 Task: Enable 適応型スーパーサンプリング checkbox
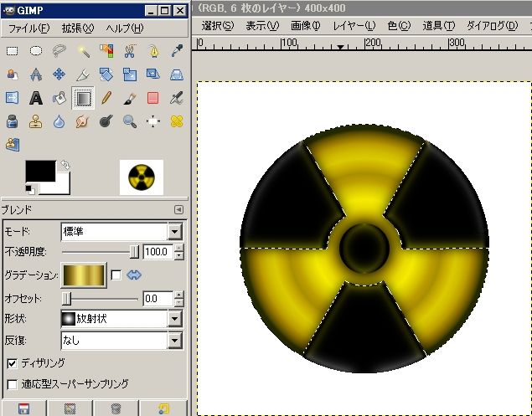click(x=13, y=384)
